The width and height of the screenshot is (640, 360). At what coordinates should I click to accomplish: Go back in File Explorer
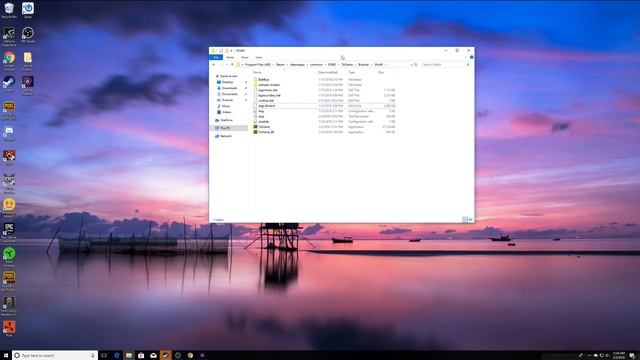click(214, 64)
